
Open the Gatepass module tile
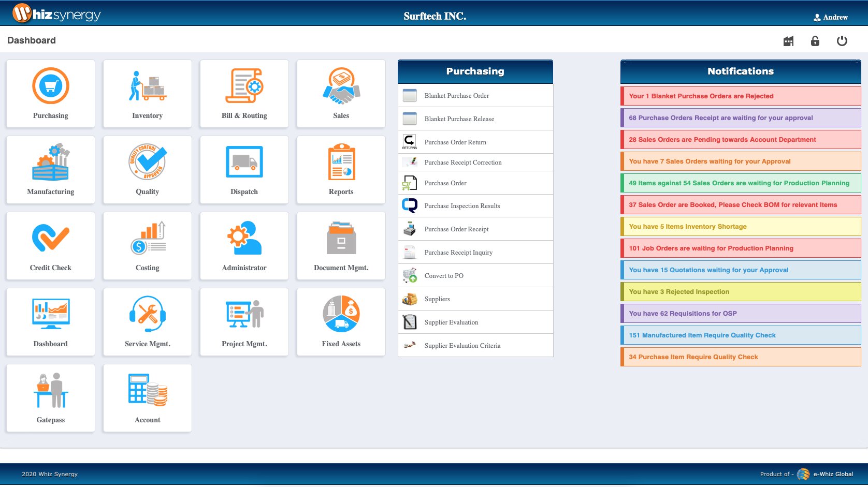[x=51, y=398]
